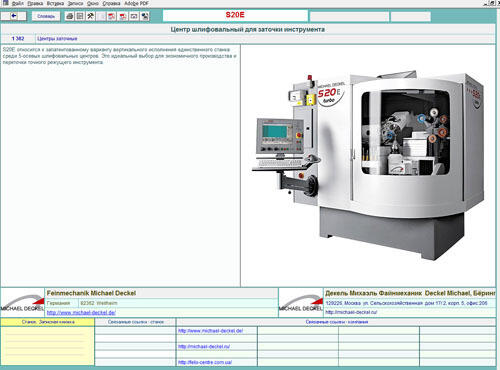Open michael-deckel.ru link under Moscow address

tap(351, 312)
